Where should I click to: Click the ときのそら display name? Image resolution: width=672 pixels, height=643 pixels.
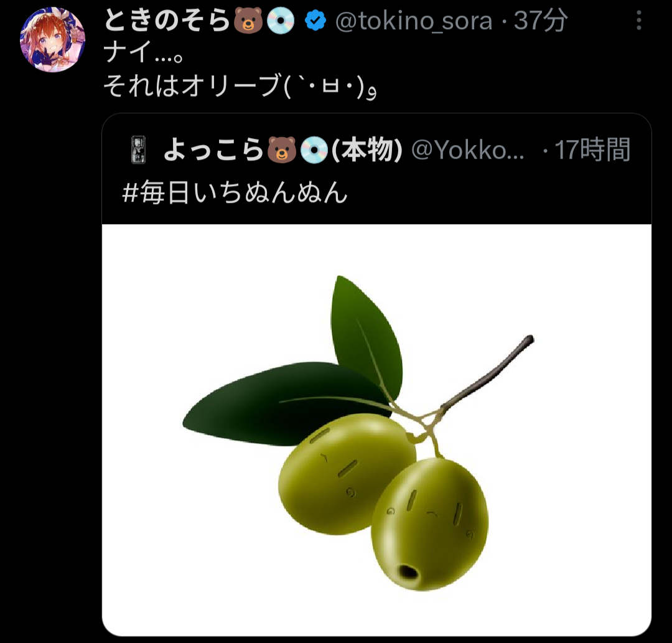pyautogui.click(x=167, y=21)
